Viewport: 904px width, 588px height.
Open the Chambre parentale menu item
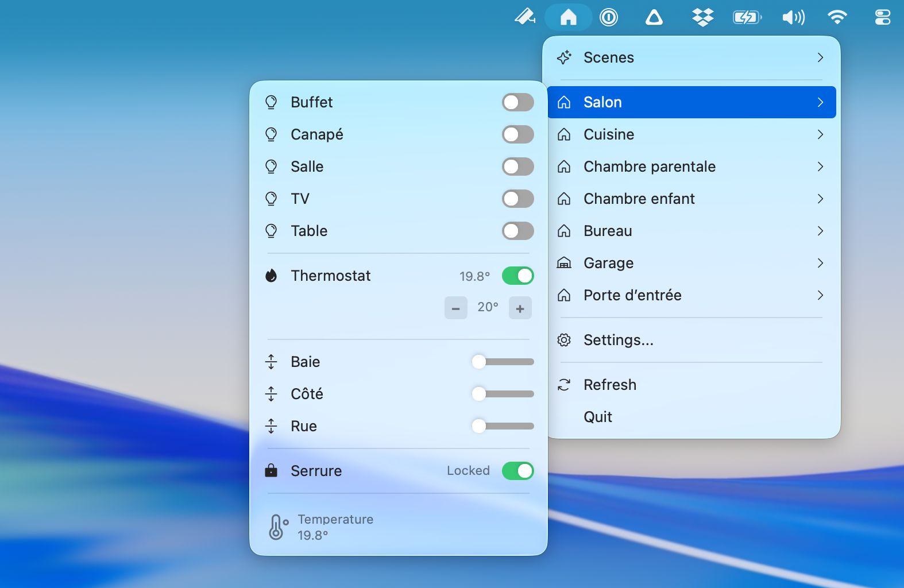(x=649, y=167)
